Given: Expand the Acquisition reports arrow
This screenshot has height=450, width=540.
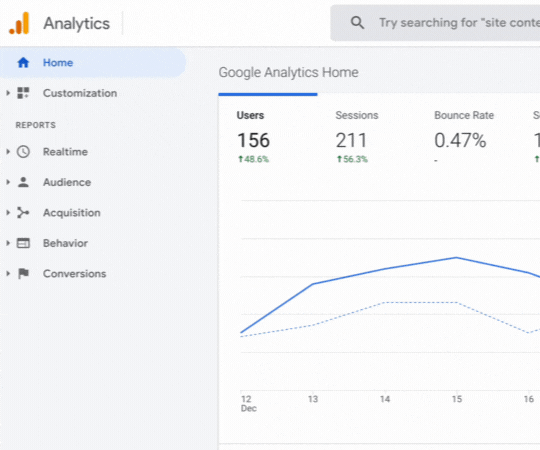Looking at the screenshot, I should pyautogui.click(x=8, y=213).
